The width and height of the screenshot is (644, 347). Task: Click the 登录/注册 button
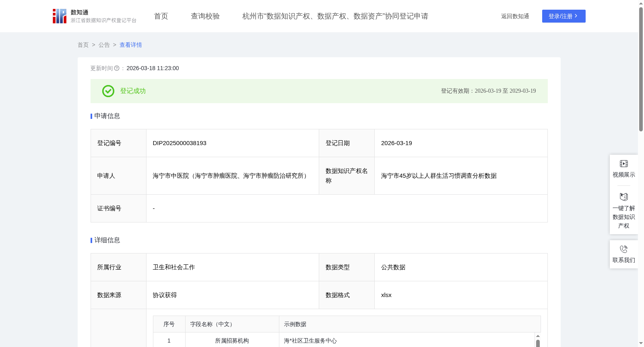click(x=564, y=16)
